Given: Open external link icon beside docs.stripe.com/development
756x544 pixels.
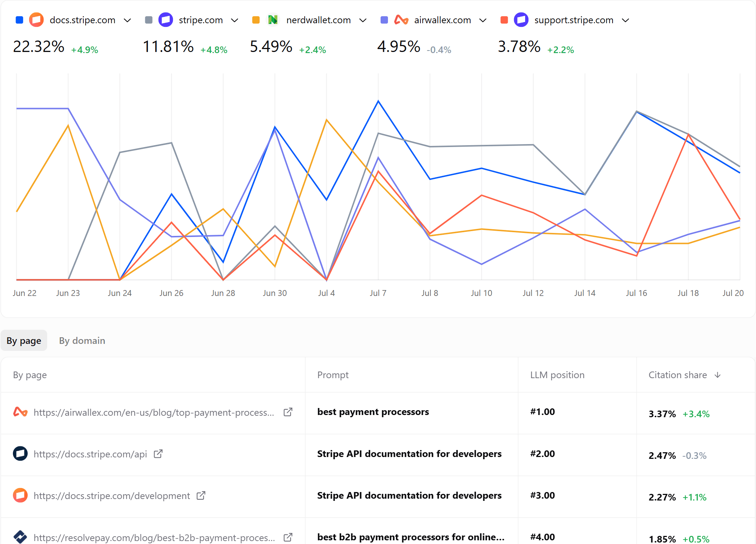Looking at the screenshot, I should [201, 495].
